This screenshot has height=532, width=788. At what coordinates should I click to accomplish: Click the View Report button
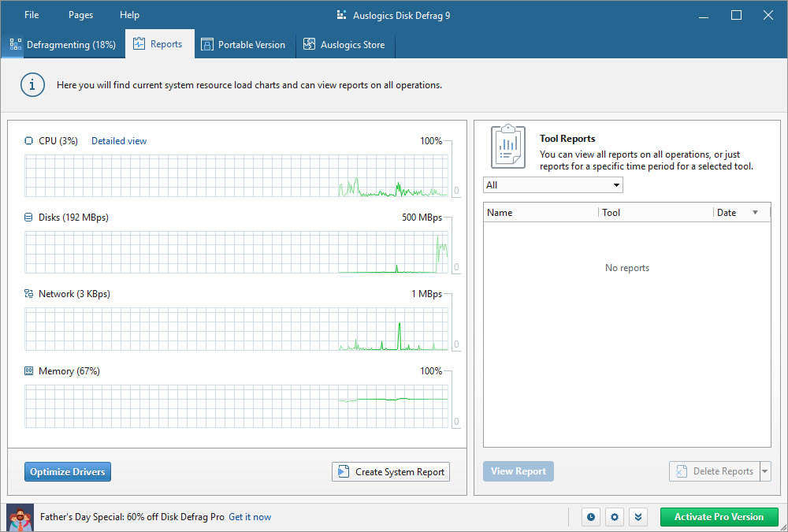[519, 471]
